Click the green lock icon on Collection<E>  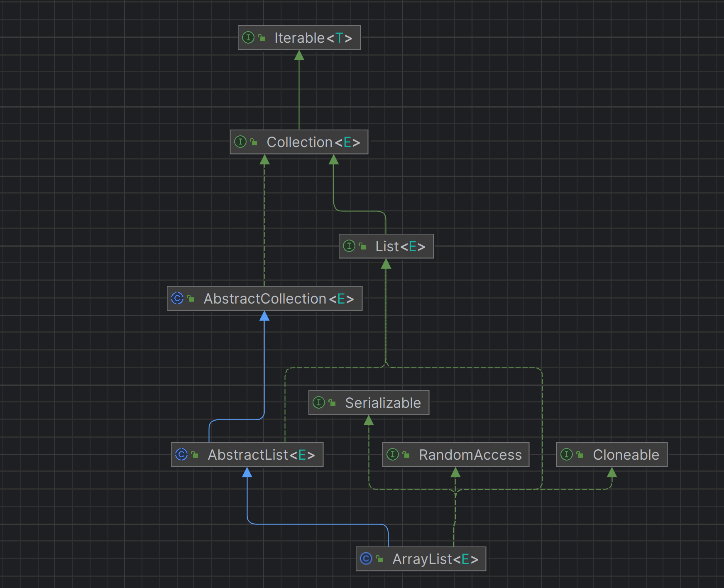point(254,142)
